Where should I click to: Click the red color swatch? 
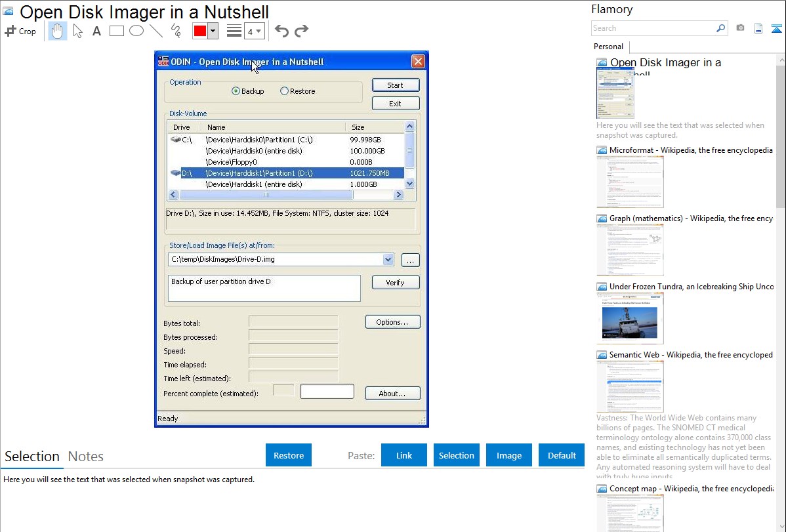200,31
